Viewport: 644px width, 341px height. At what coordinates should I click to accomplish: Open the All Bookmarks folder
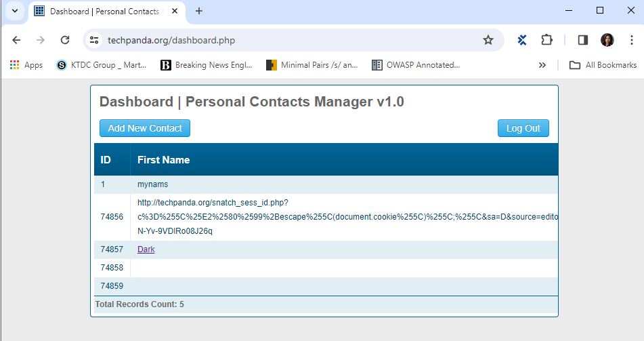pos(603,65)
